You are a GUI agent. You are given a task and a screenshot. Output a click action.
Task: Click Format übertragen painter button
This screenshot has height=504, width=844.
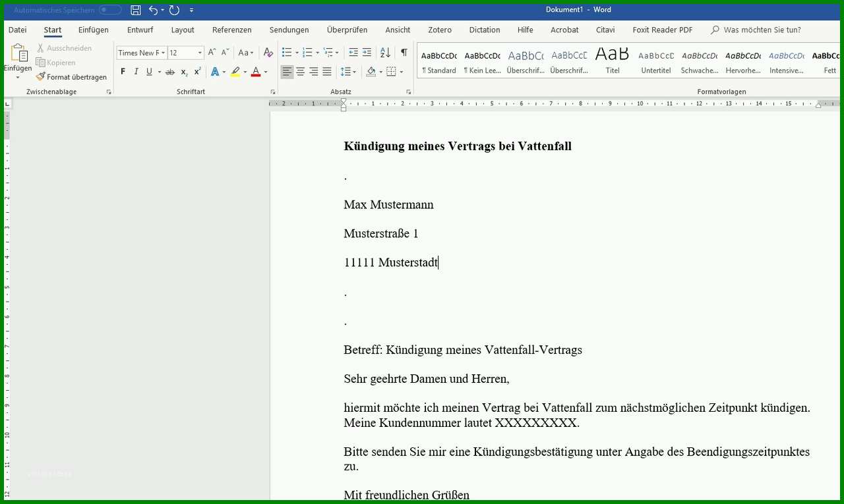(71, 77)
